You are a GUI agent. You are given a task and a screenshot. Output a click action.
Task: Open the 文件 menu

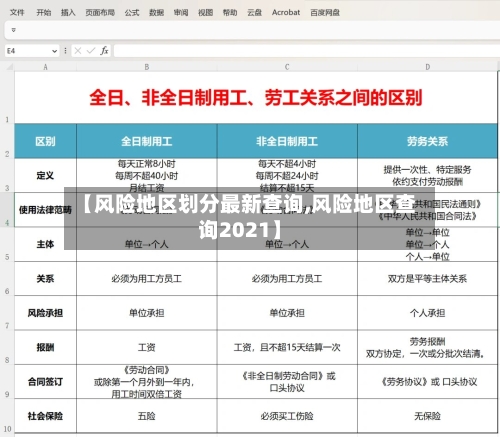pyautogui.click(x=17, y=13)
